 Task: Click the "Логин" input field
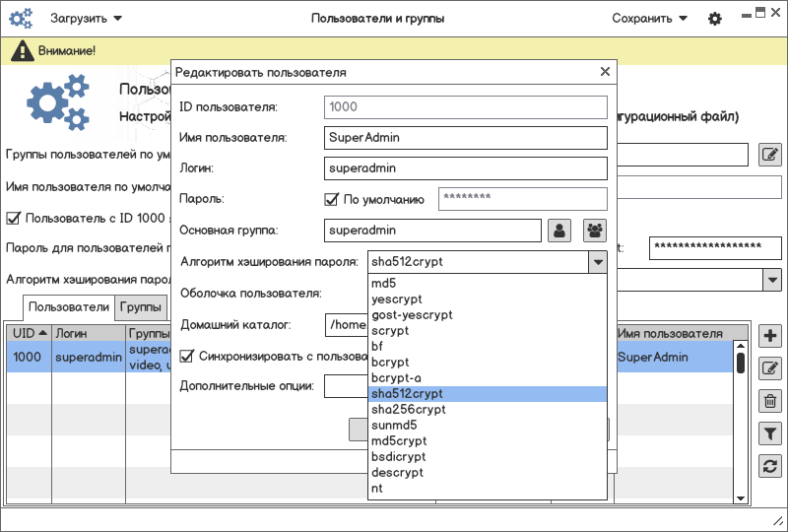pyautogui.click(x=465, y=168)
